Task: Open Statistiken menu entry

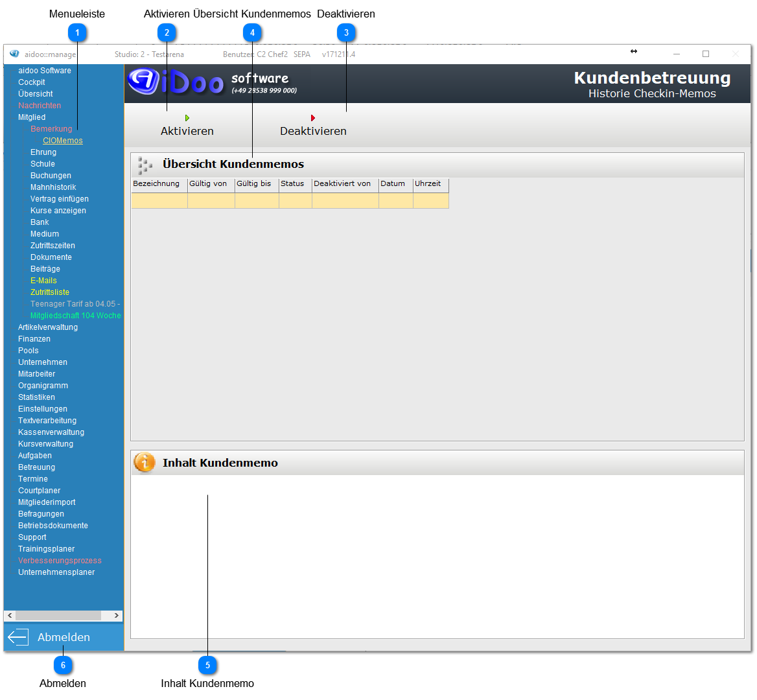Action: [x=37, y=397]
